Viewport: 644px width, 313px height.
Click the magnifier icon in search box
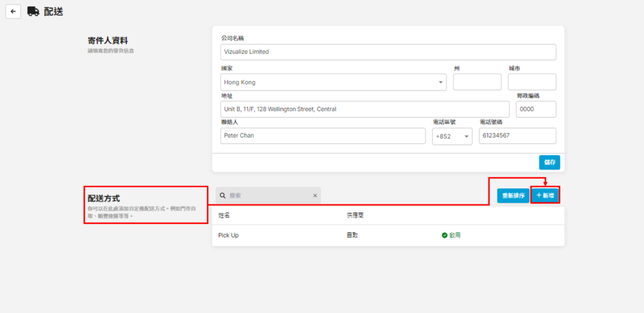(x=223, y=195)
